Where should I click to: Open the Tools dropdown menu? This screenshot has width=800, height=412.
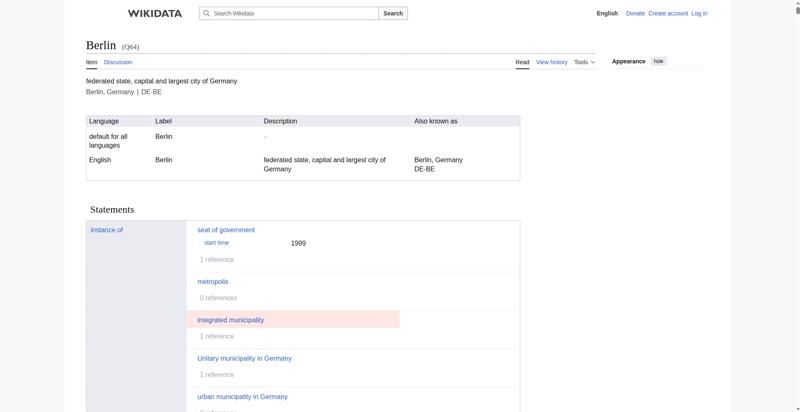[584, 62]
